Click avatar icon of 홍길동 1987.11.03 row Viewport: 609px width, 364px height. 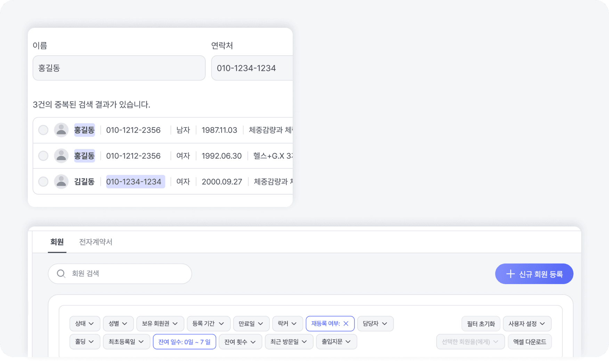coord(61,130)
